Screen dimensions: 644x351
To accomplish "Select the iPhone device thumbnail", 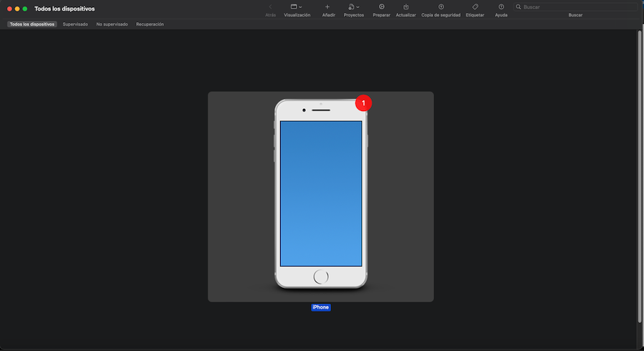I will point(320,194).
